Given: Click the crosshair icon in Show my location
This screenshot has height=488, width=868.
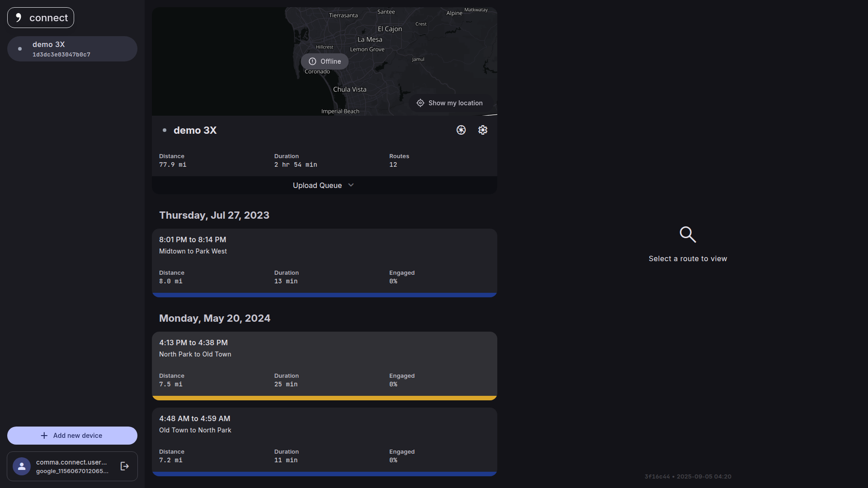Looking at the screenshot, I should tap(420, 103).
